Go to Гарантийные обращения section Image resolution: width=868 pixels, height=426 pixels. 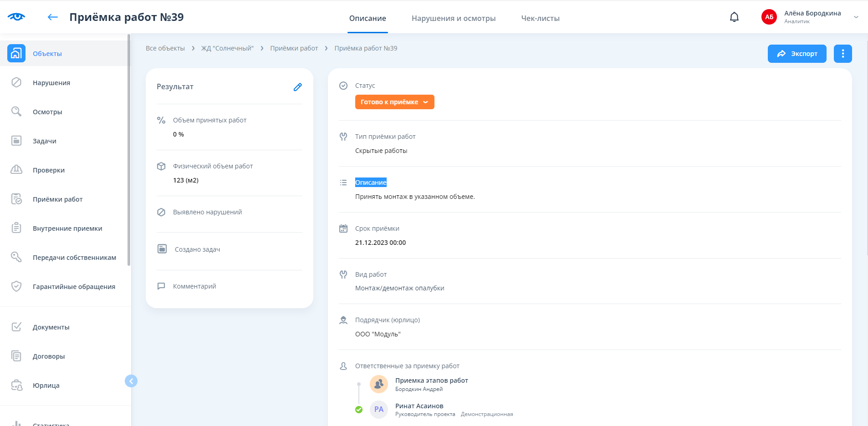coord(74,287)
